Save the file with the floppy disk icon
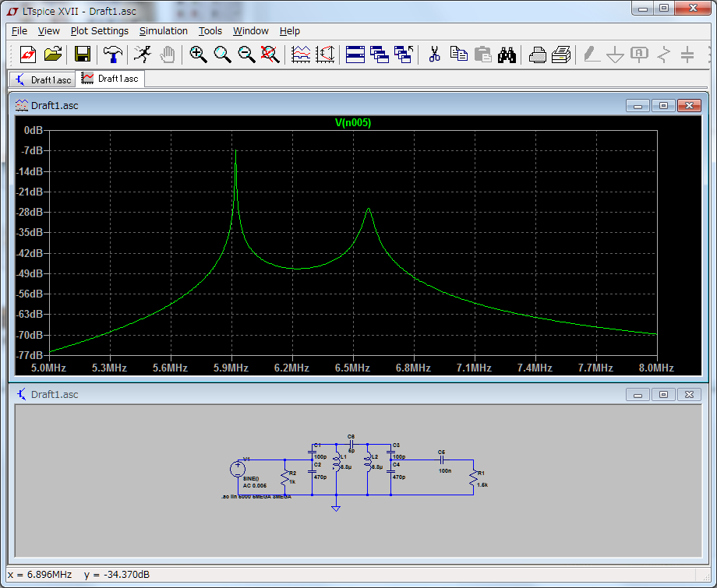717x588 pixels. [x=83, y=55]
